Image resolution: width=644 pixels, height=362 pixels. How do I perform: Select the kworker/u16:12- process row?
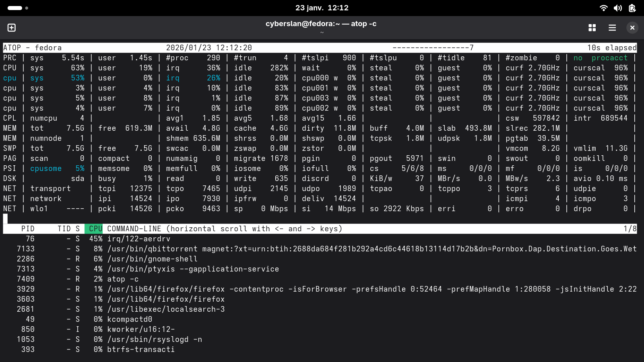(320, 329)
